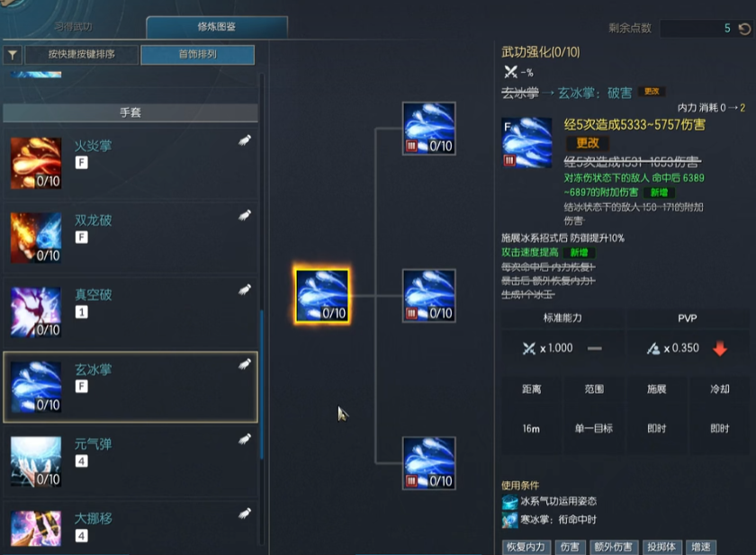Click the 首饰排列 button

click(x=198, y=55)
